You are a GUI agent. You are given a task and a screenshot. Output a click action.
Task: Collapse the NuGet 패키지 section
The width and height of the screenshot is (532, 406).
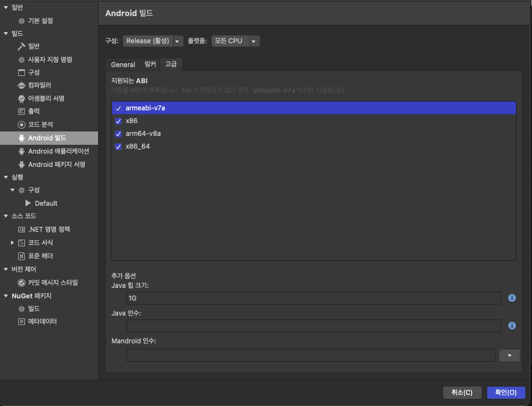[x=6, y=296]
